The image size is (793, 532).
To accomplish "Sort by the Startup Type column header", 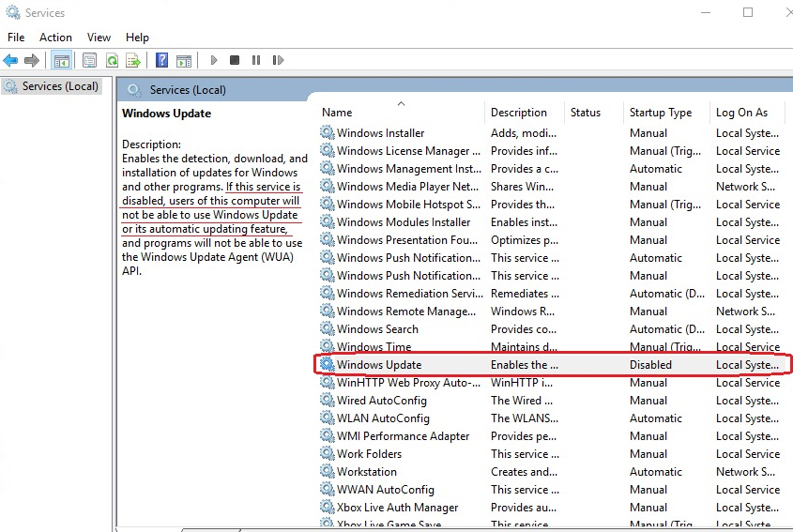I will tap(661, 113).
